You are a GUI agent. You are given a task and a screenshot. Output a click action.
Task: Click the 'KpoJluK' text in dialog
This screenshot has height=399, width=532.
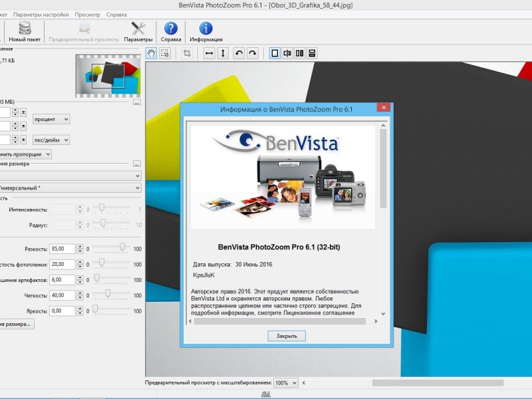[x=203, y=275]
